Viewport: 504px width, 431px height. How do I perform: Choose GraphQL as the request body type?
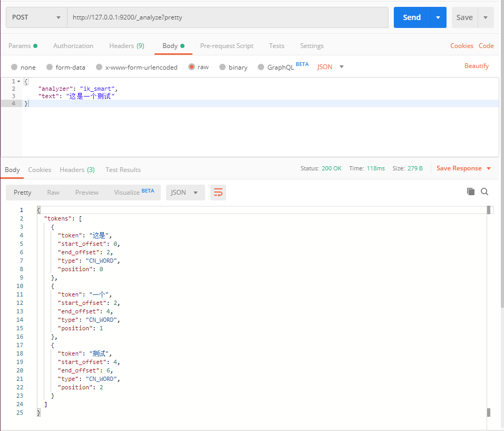pos(278,67)
